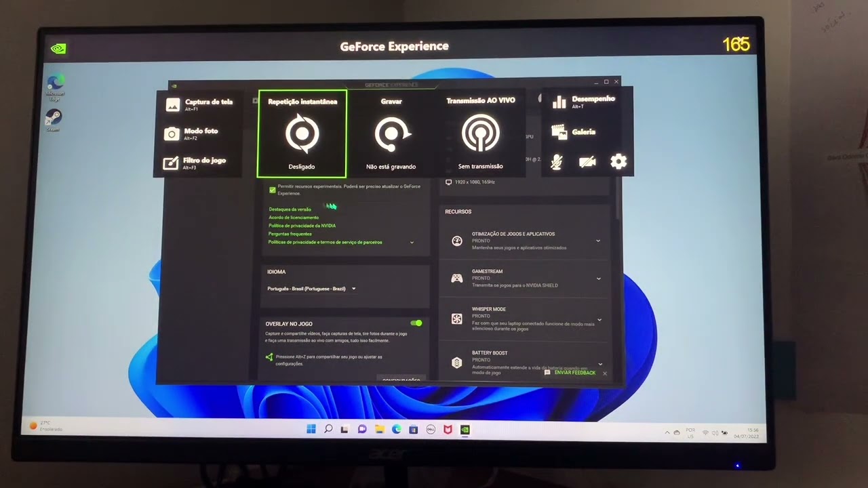Screen dimensions: 868x488
Task: Open Destaques da versão link
Action: click(290, 209)
